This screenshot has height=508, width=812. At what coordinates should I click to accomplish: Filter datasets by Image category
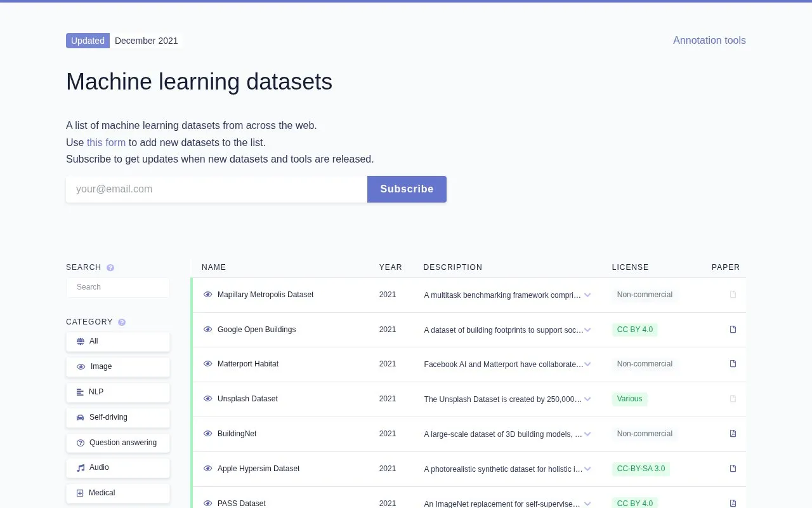click(118, 366)
